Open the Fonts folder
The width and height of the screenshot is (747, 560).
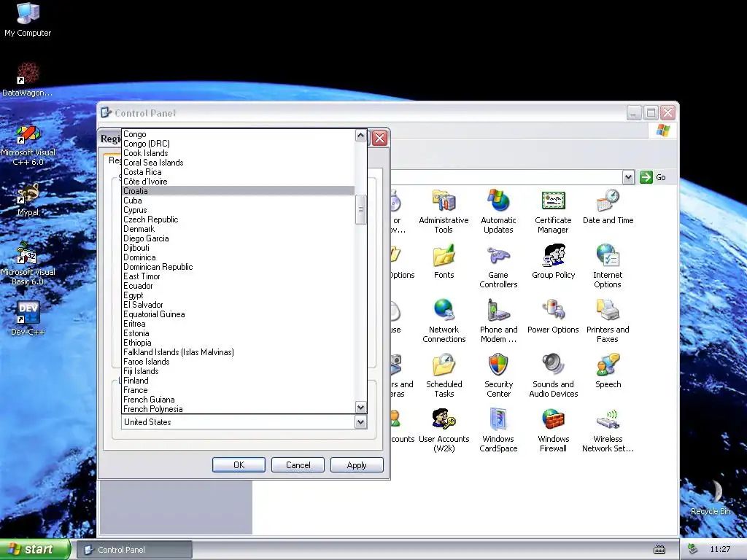[444, 262]
